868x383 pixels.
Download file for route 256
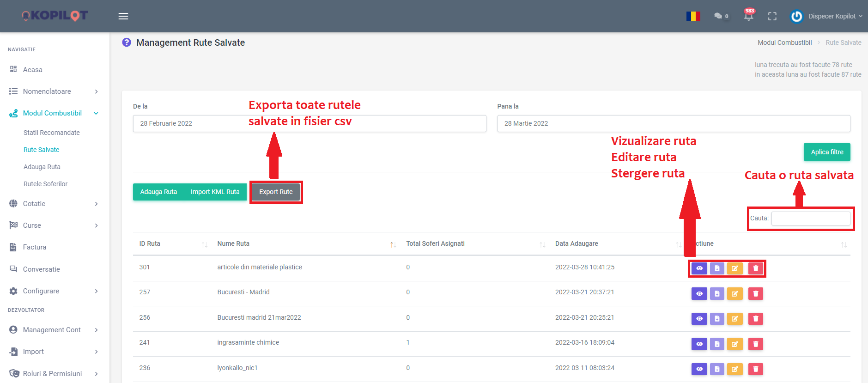(x=717, y=319)
